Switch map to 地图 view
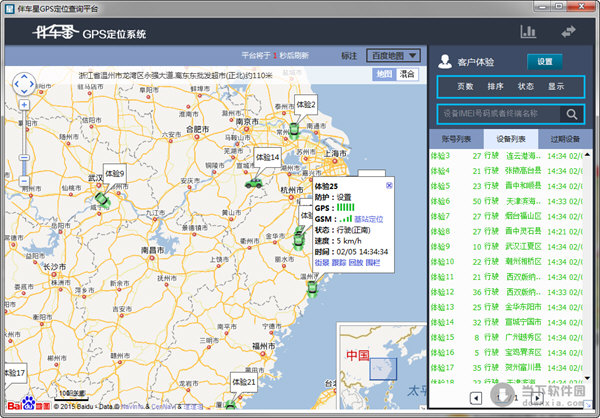The width and height of the screenshot is (600, 418). pos(384,74)
